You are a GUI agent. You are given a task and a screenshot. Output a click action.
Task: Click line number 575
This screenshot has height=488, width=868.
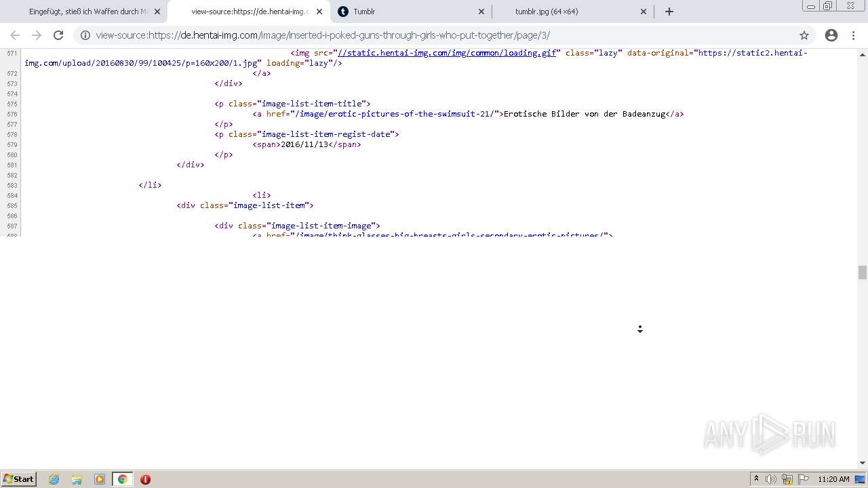pos(12,104)
